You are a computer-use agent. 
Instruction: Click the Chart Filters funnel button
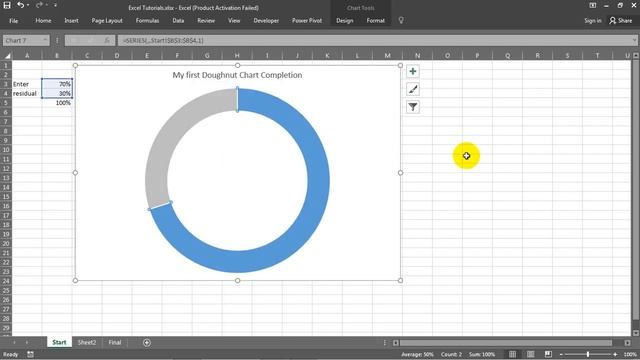click(x=413, y=107)
